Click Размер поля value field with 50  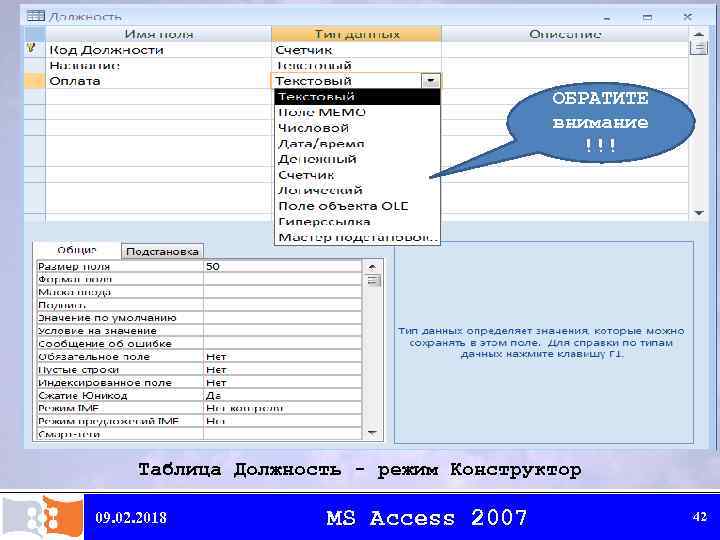tap(282, 266)
